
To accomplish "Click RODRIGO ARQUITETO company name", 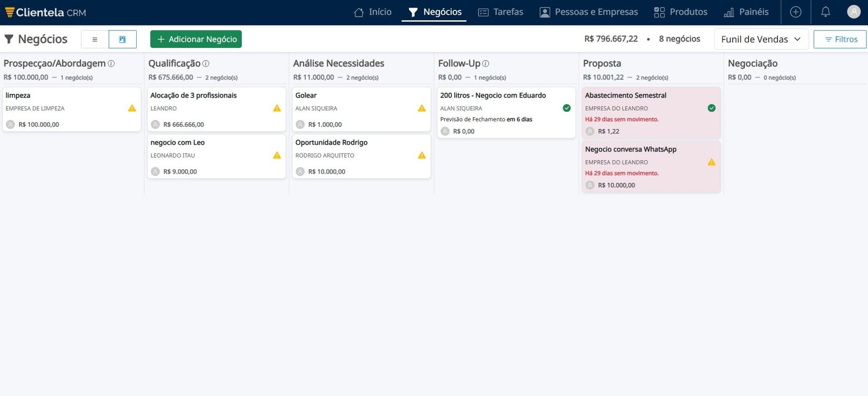I will [x=325, y=156].
